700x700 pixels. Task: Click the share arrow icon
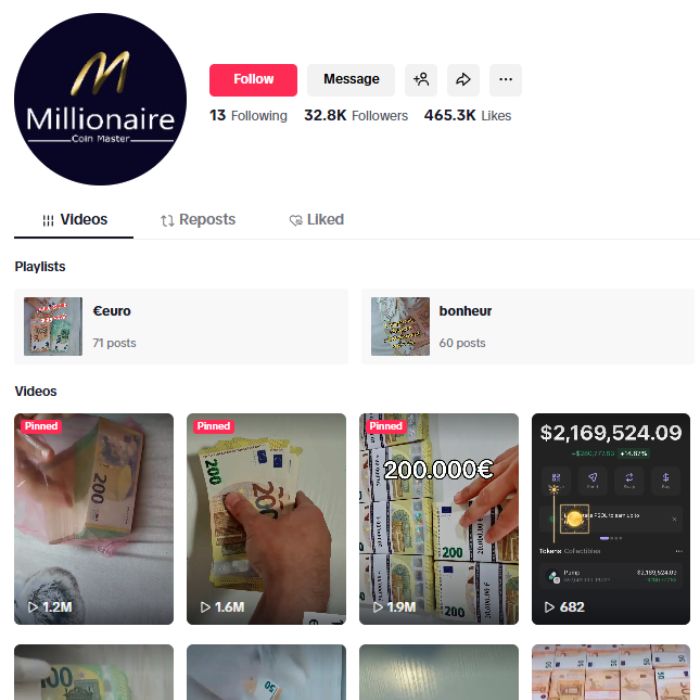pos(463,80)
